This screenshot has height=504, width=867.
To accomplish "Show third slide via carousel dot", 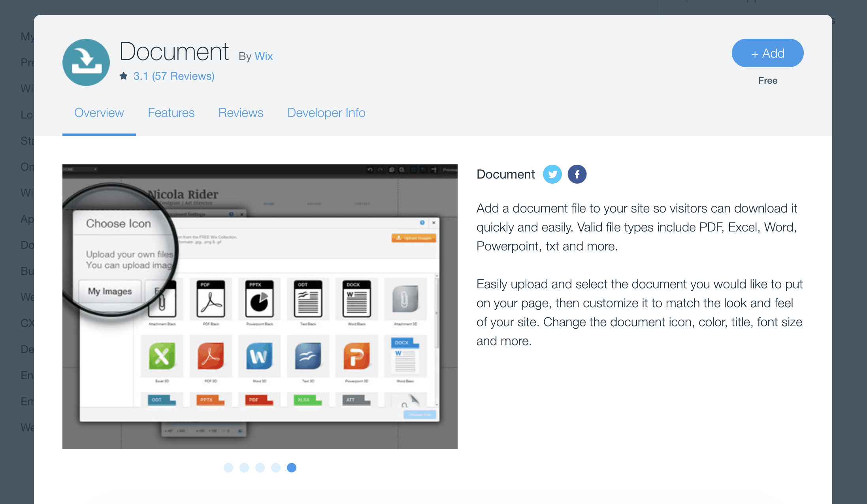I will pos(260,468).
